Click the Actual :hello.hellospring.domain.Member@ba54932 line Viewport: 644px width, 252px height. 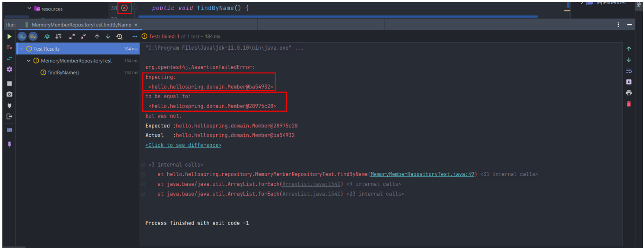220,135
